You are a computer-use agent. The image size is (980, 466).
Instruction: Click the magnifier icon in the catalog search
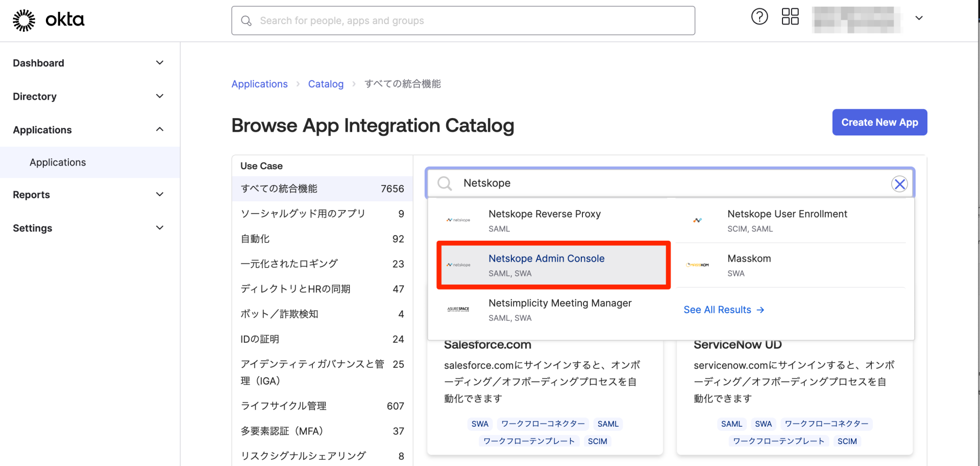[x=444, y=183]
